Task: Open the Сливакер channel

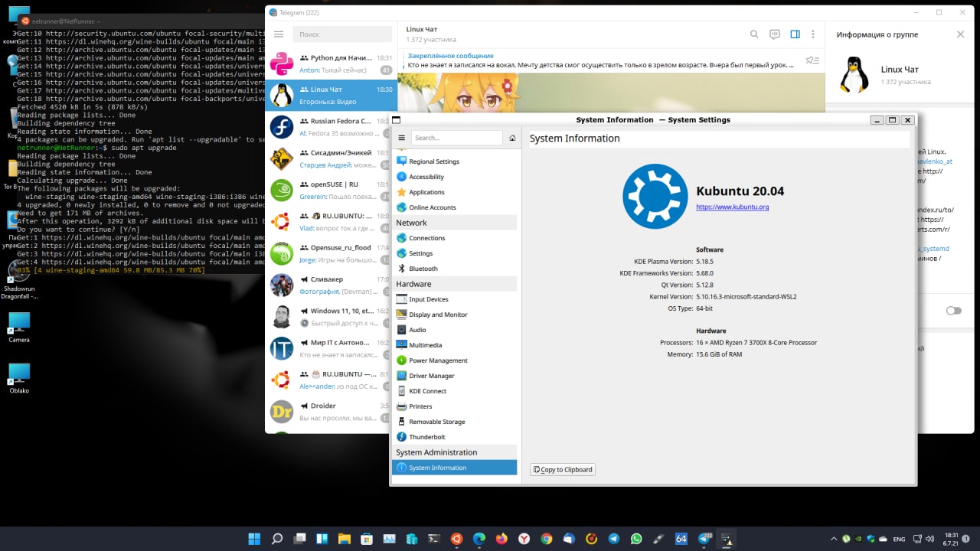Action: click(331, 285)
